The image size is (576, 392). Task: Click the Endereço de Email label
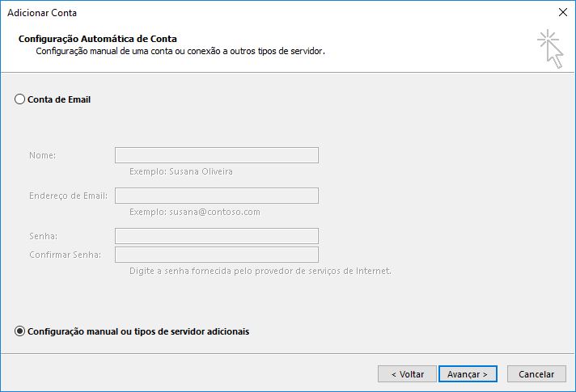tap(68, 196)
